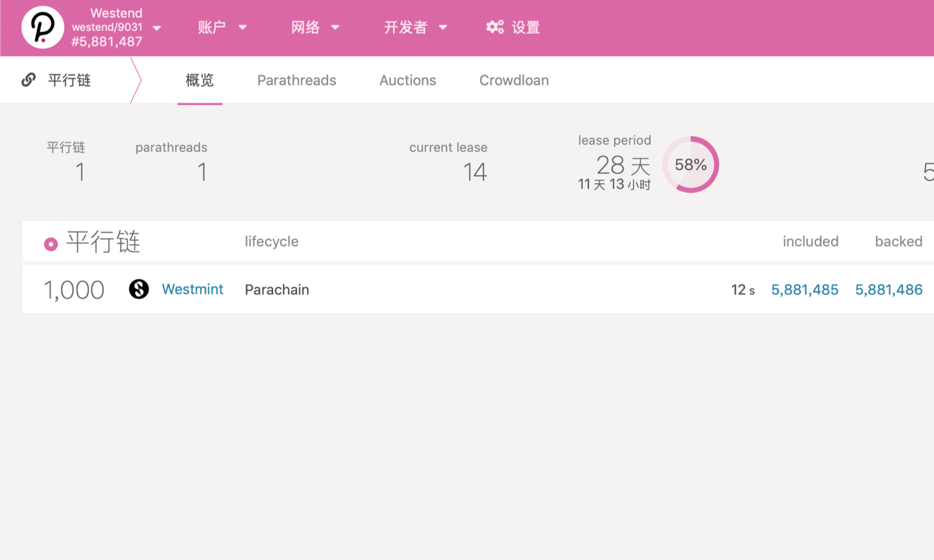
Task: Switch to the Auctions tab
Action: 408,80
